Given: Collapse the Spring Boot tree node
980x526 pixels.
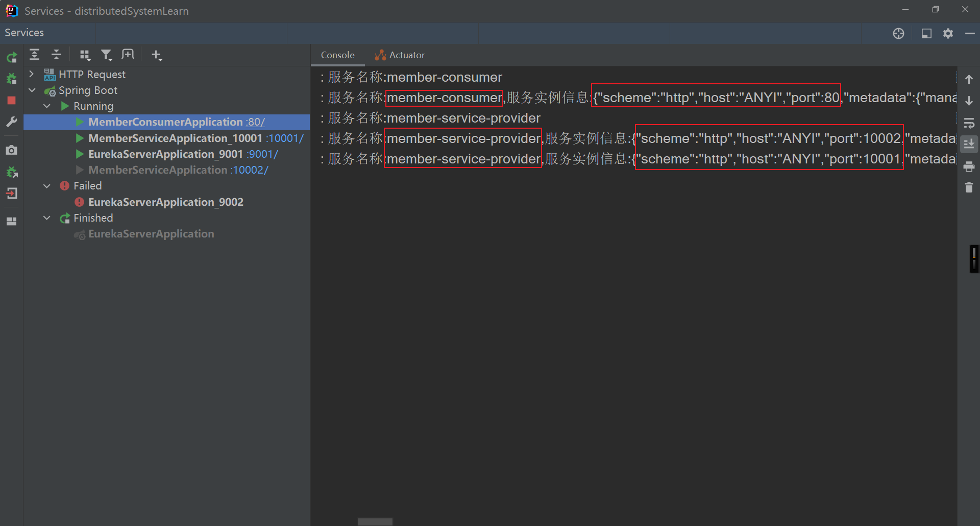Looking at the screenshot, I should (x=32, y=90).
